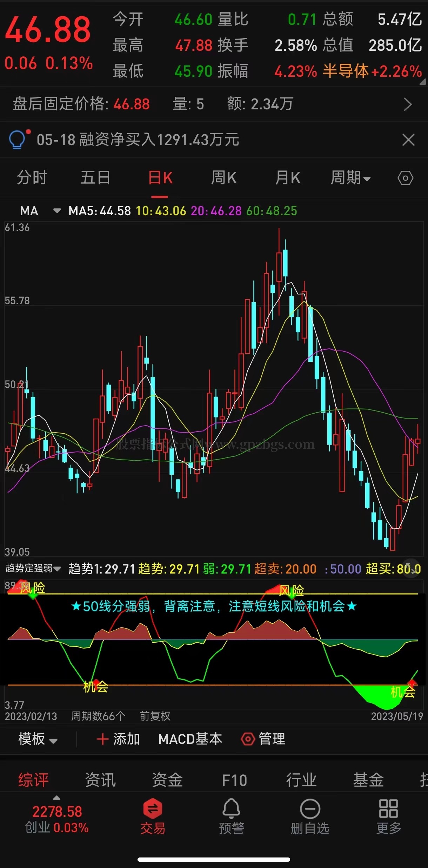
Task: Tap the 添加 plus icon
Action: click(x=102, y=739)
